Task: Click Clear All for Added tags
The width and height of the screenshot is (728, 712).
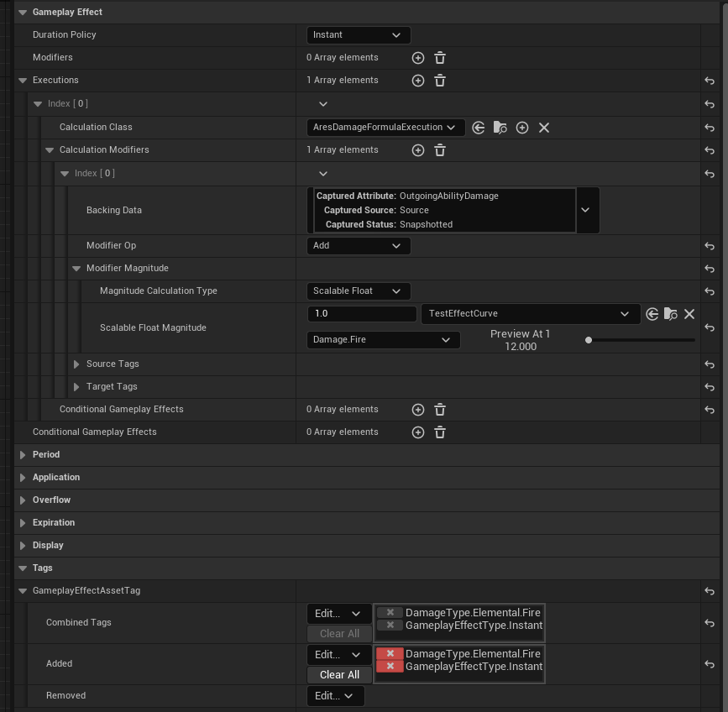Action: 339,675
